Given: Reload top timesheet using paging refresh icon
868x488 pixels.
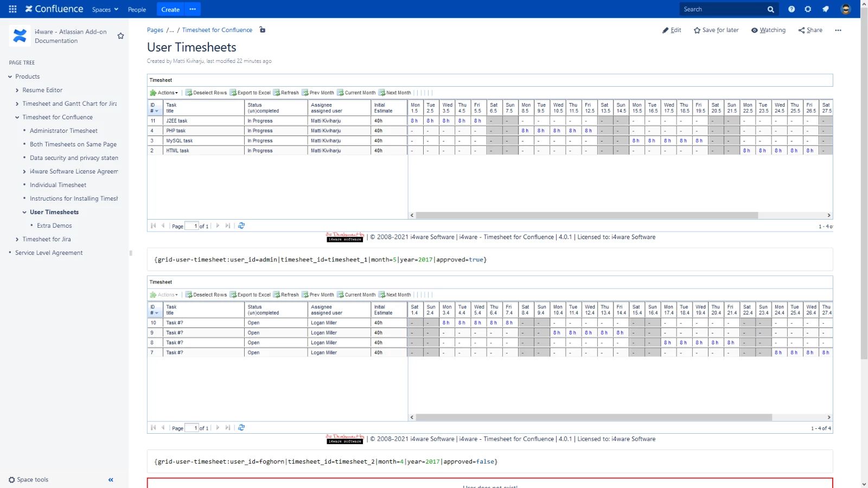Looking at the screenshot, I should 241,226.
